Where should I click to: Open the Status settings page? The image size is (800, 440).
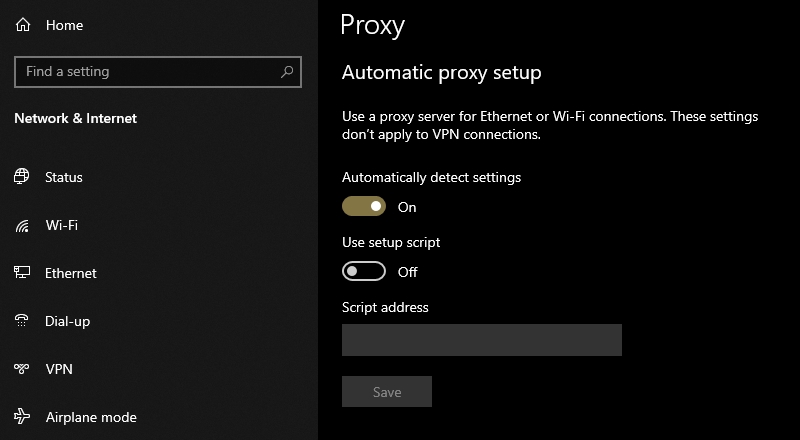(64, 177)
